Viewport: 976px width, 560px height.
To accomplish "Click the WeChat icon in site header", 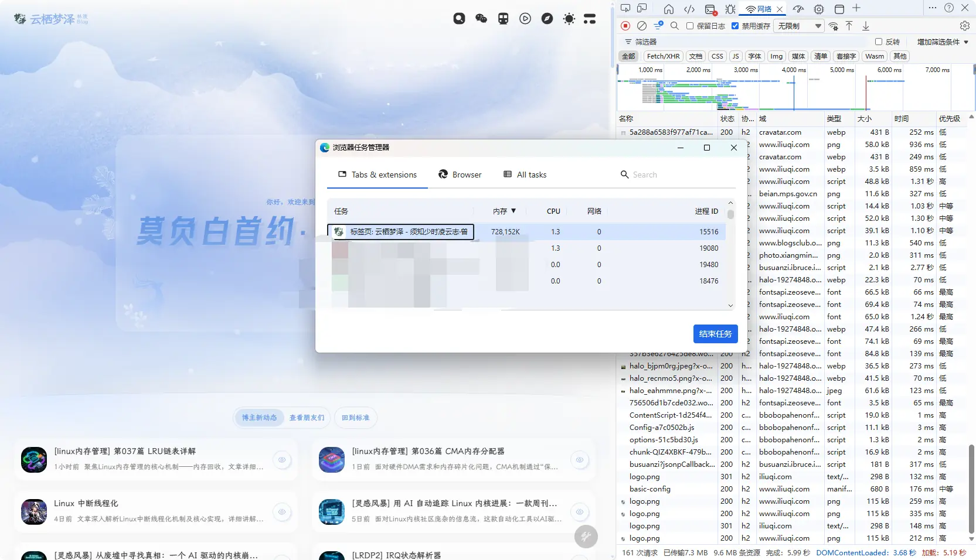I will (x=481, y=19).
